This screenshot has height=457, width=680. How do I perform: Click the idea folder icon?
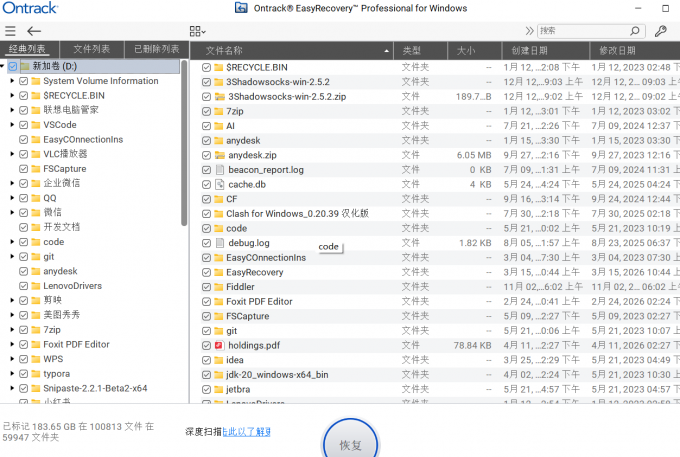(x=219, y=360)
